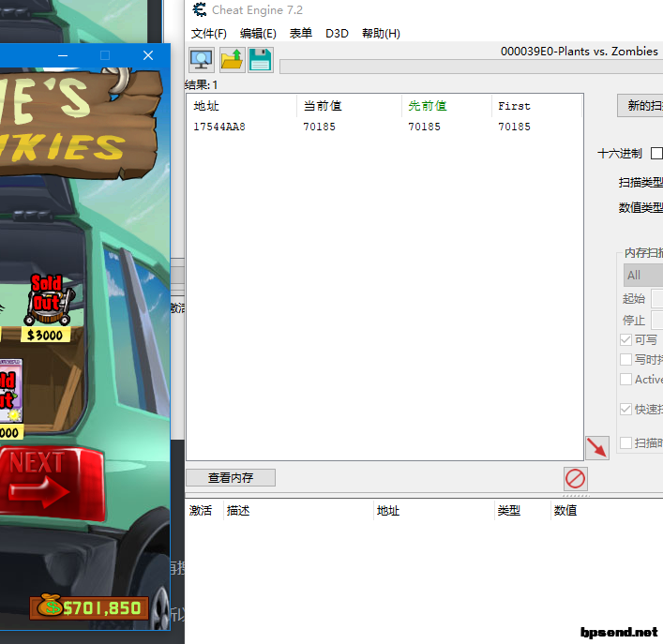Toggle the 写时拷贝 checkbox under 可写
Viewport: 663px width, 644px height.
point(625,360)
